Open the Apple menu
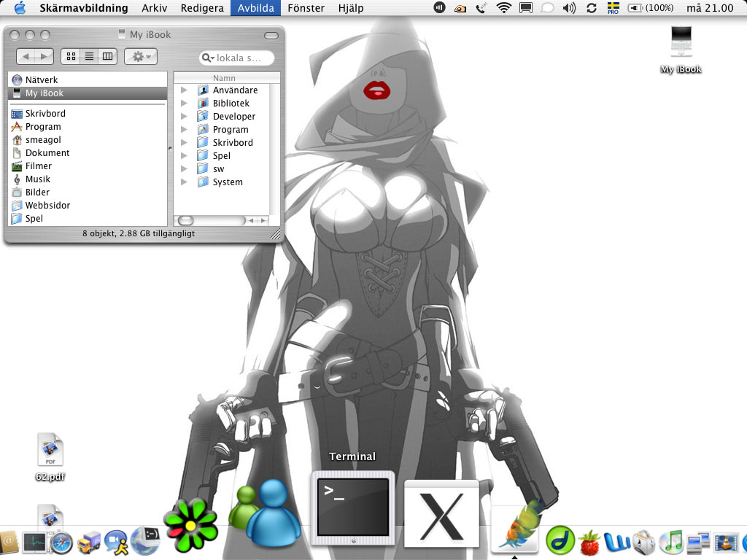The height and width of the screenshot is (560, 747). pyautogui.click(x=20, y=8)
